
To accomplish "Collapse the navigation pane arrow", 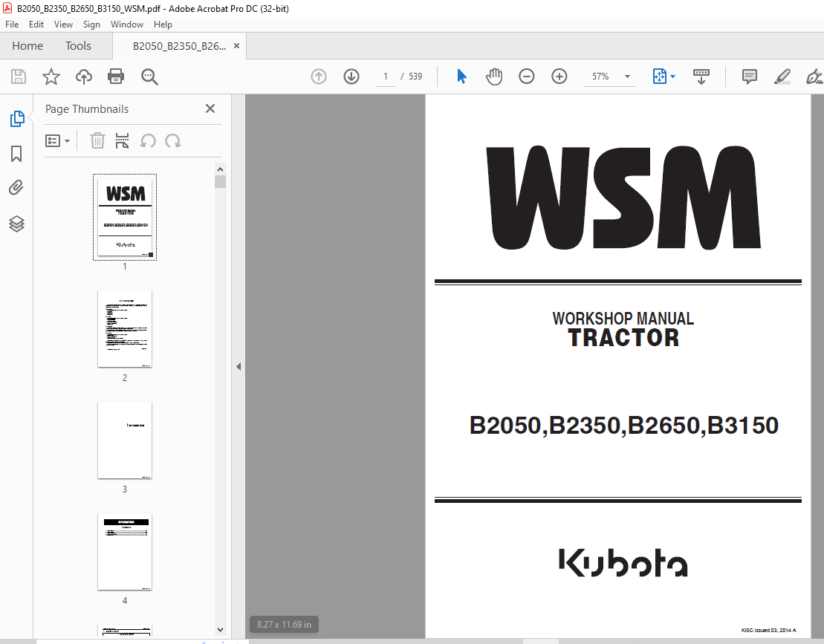I will (239, 367).
